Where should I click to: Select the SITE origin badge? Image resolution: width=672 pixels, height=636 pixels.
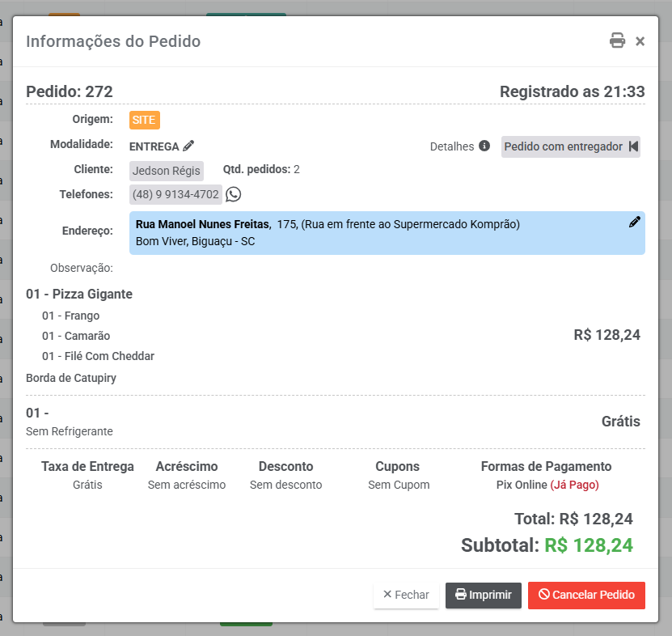coord(145,120)
